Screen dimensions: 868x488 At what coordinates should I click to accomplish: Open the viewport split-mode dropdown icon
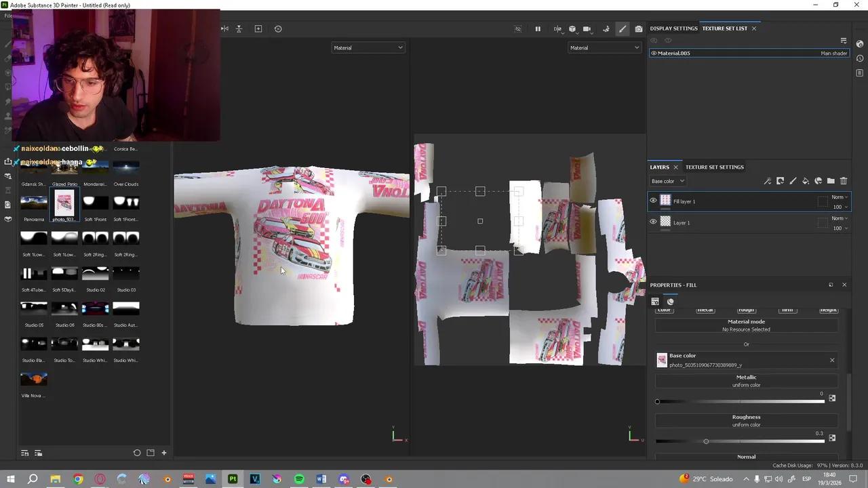coord(557,28)
